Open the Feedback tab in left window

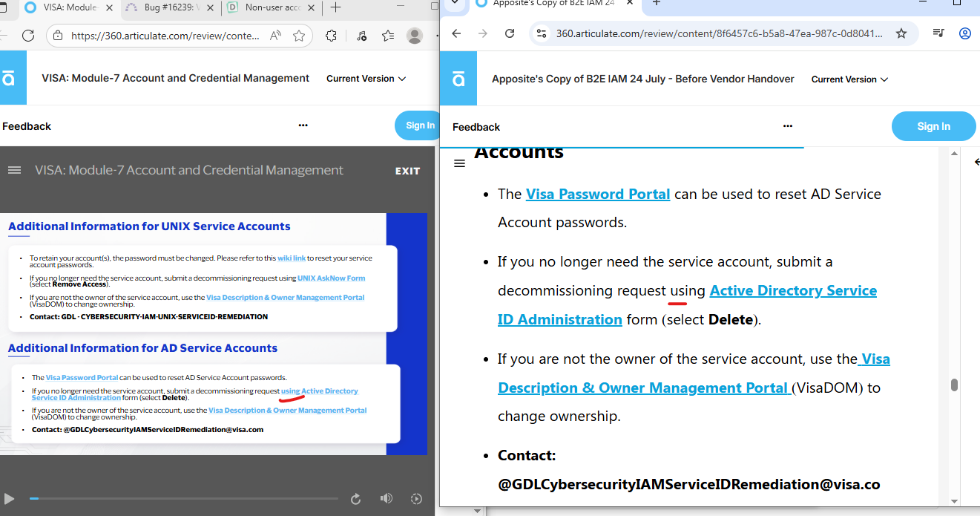pyautogui.click(x=27, y=126)
